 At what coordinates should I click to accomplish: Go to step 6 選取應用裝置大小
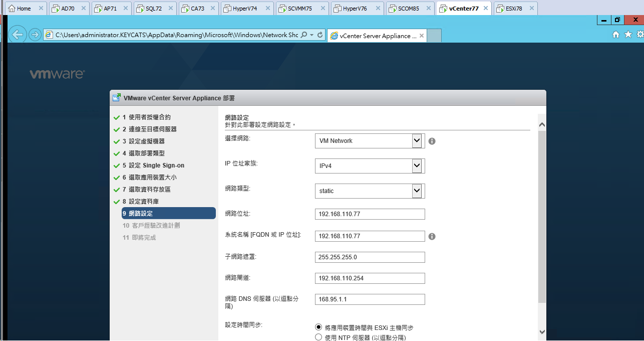tap(153, 178)
